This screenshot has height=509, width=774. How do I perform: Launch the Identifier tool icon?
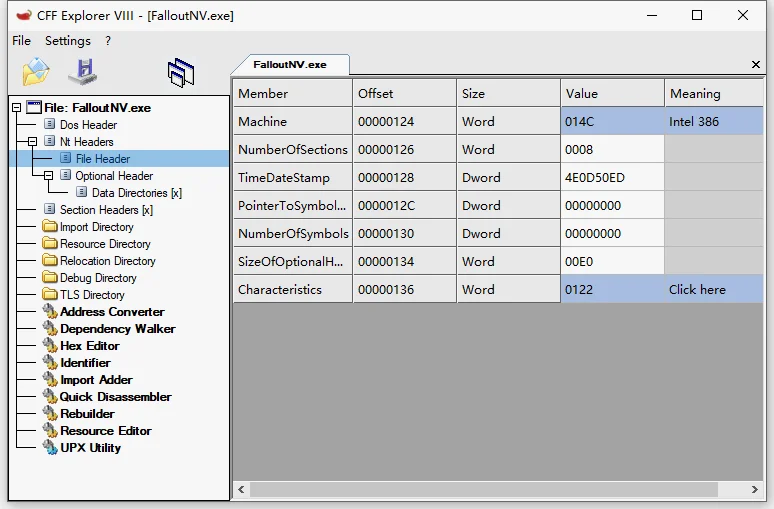pyautogui.click(x=50, y=362)
